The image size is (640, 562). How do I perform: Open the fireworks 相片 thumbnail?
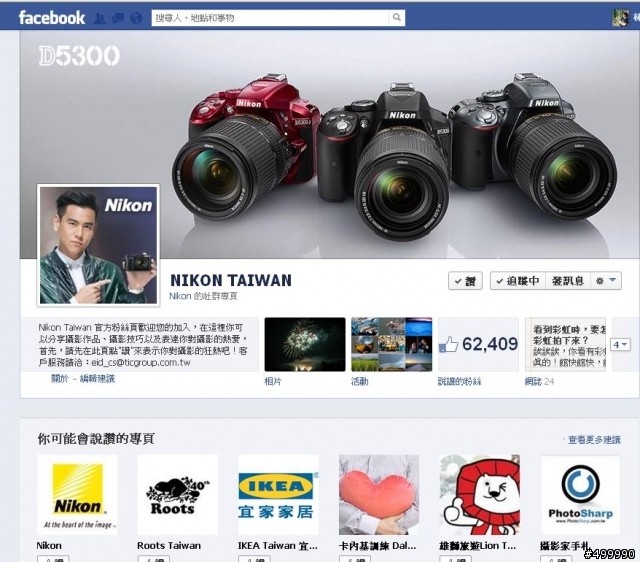pos(305,344)
